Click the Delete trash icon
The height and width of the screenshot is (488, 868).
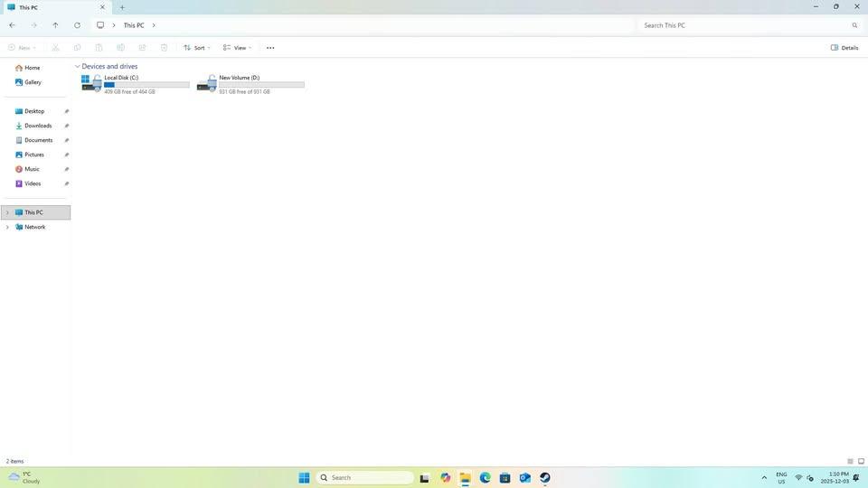[164, 48]
